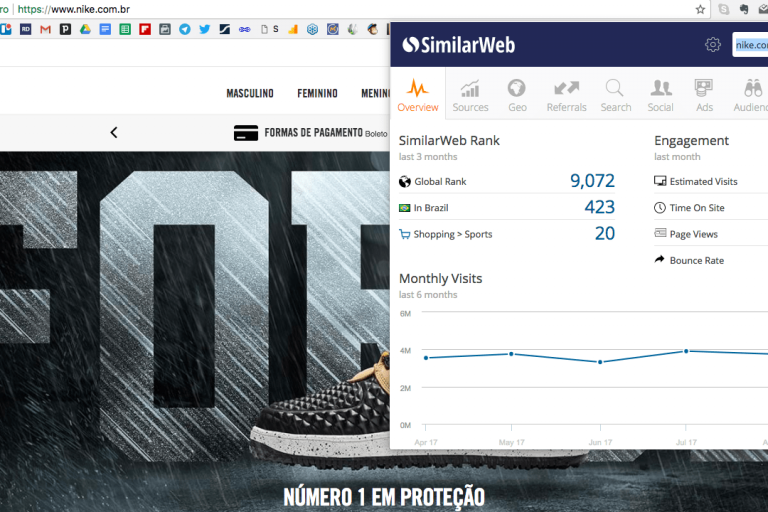The width and height of the screenshot is (768, 512).
Task: Open the black P bookmark
Action: [x=65, y=29]
